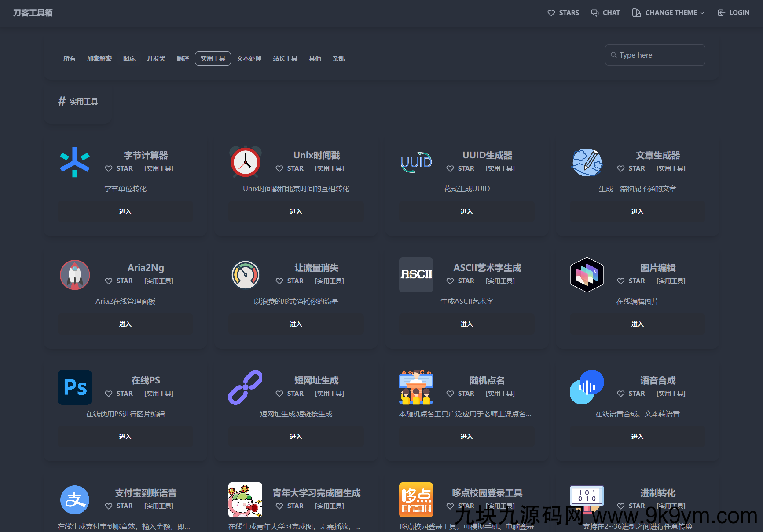The image size is (763, 532).
Task: Open the Chat link in header
Action: click(605, 13)
